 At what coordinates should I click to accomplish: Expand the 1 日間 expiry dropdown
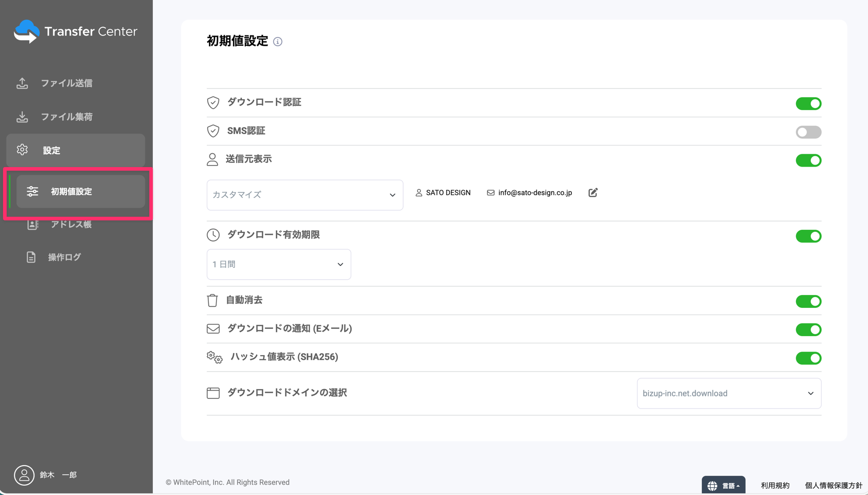(x=279, y=264)
